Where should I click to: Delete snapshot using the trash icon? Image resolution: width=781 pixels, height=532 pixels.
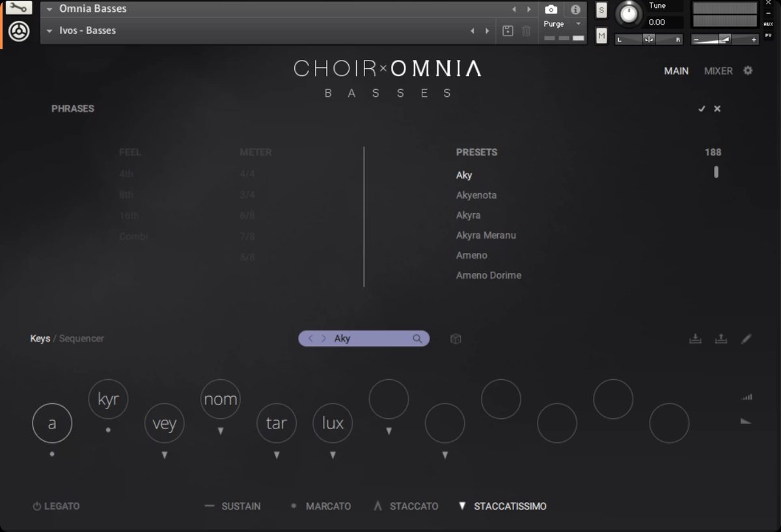[527, 31]
